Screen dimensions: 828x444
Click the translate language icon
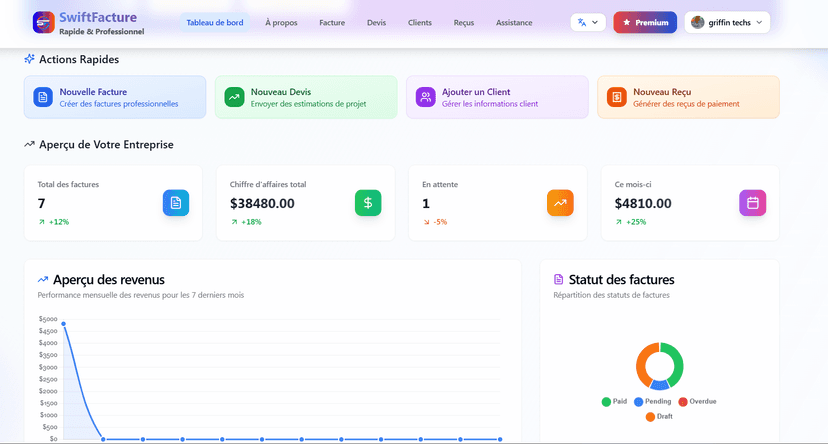click(582, 22)
